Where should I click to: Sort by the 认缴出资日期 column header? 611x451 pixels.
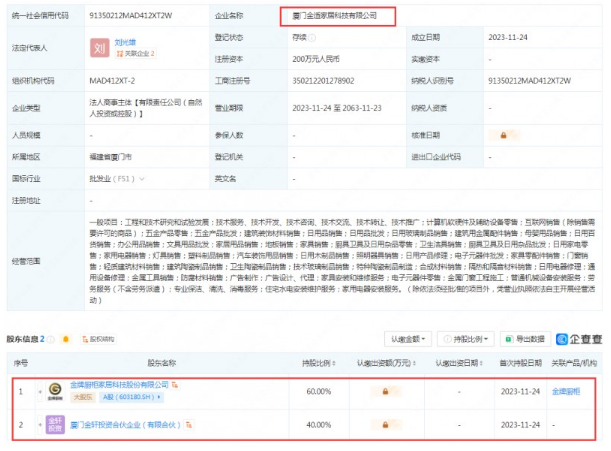459,363
